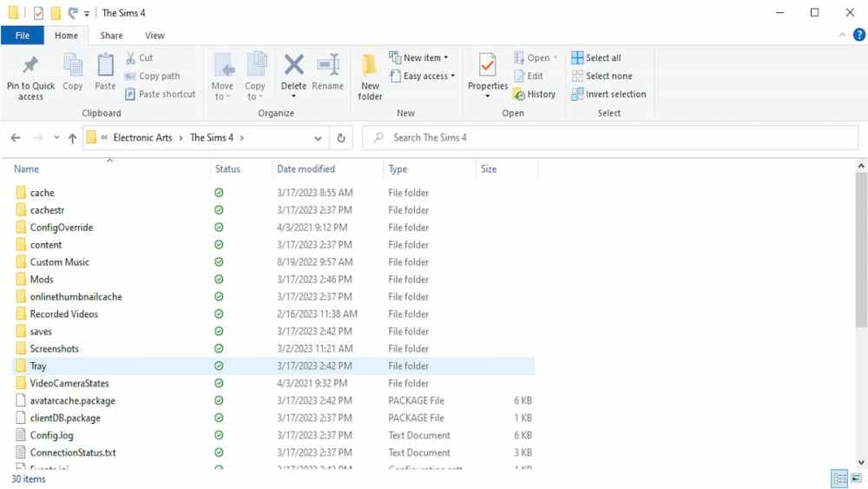Open Properties from the ribbon

point(488,68)
